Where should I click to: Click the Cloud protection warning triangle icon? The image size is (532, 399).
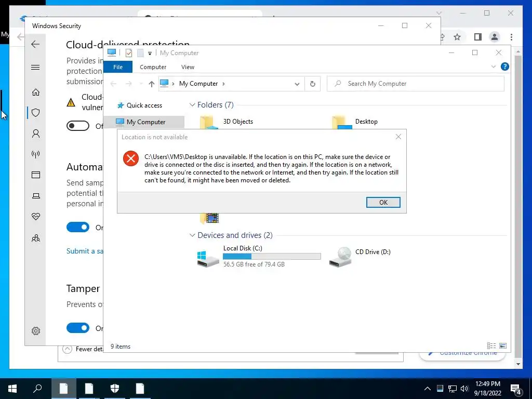(71, 102)
